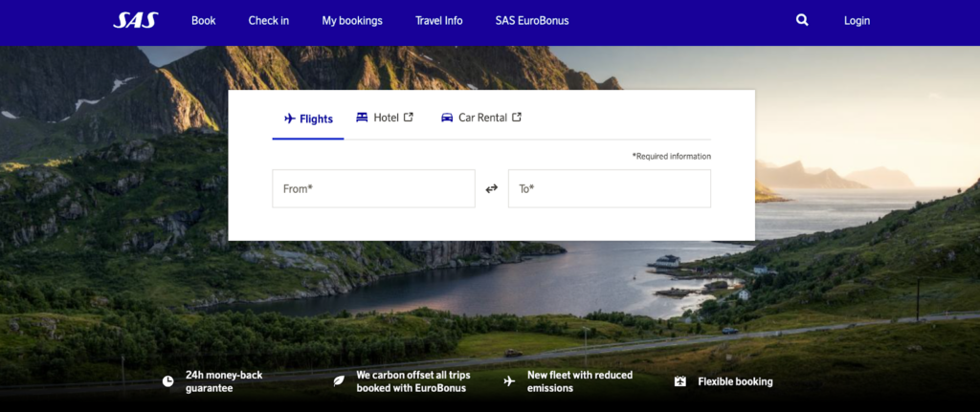The height and width of the screenshot is (412, 980).
Task: Open the search magnifier icon
Action: 802,20
